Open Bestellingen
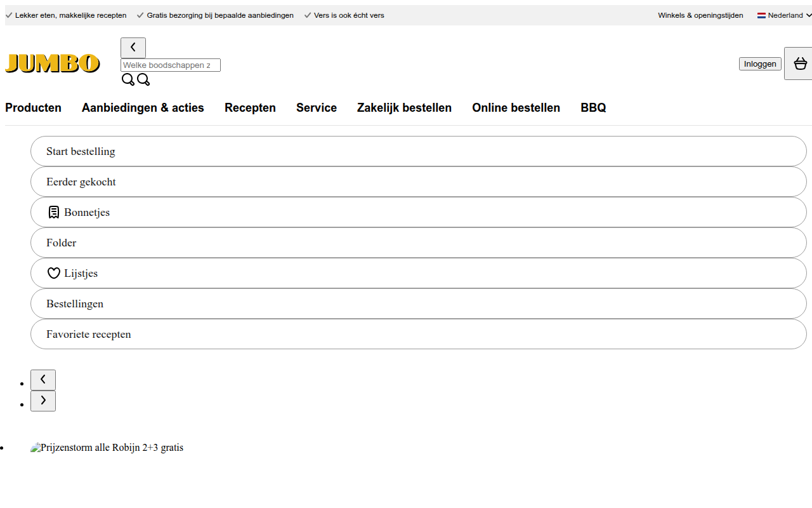 [419, 304]
